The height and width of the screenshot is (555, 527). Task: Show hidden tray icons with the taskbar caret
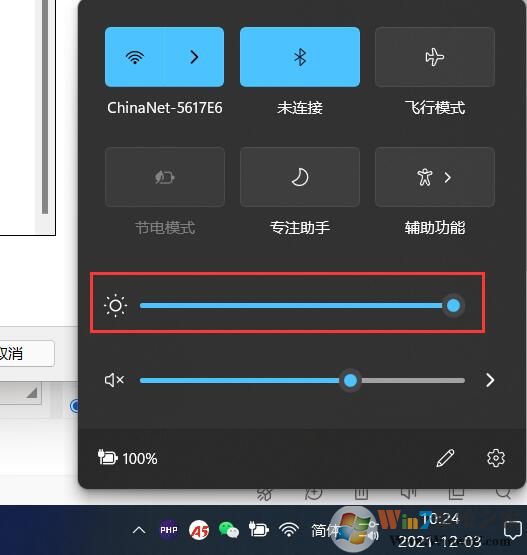139,530
